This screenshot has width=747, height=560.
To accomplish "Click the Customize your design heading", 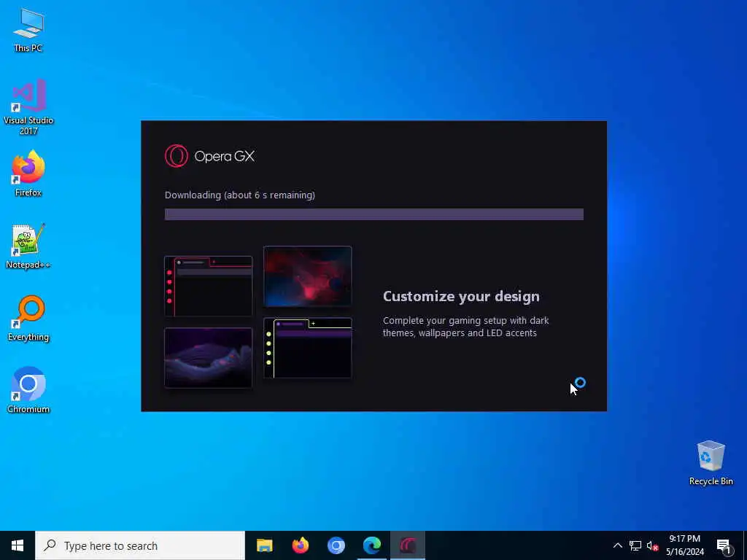I will pos(461,296).
